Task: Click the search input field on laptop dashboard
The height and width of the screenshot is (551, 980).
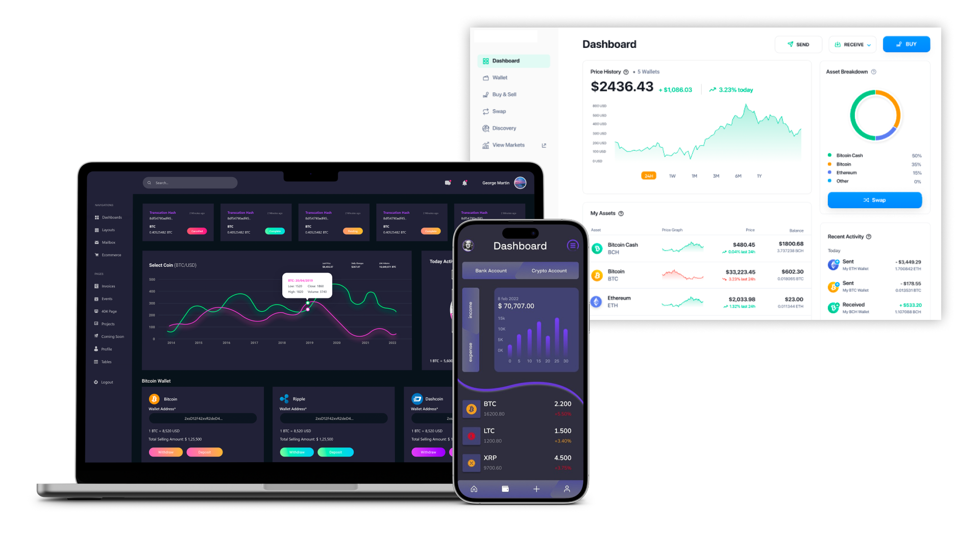Action: point(190,182)
